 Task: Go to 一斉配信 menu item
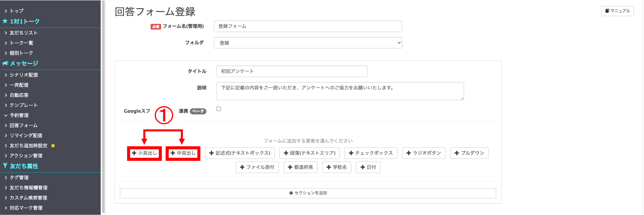[x=19, y=85]
